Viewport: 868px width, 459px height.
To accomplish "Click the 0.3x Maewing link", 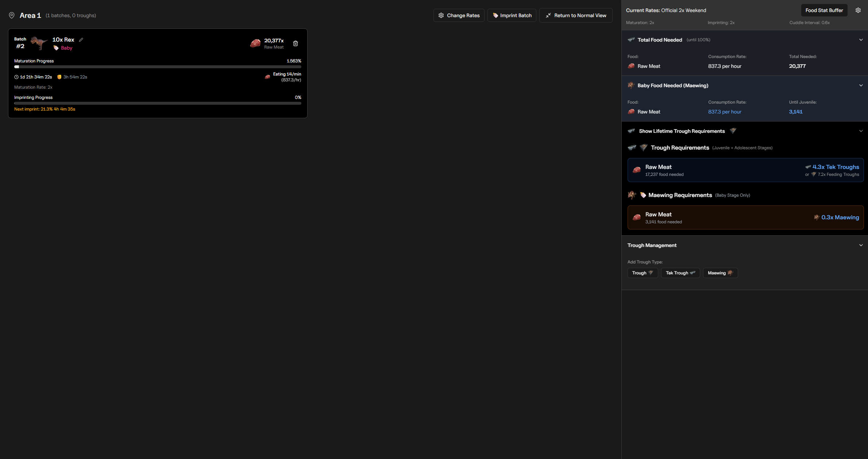I will [x=840, y=217].
